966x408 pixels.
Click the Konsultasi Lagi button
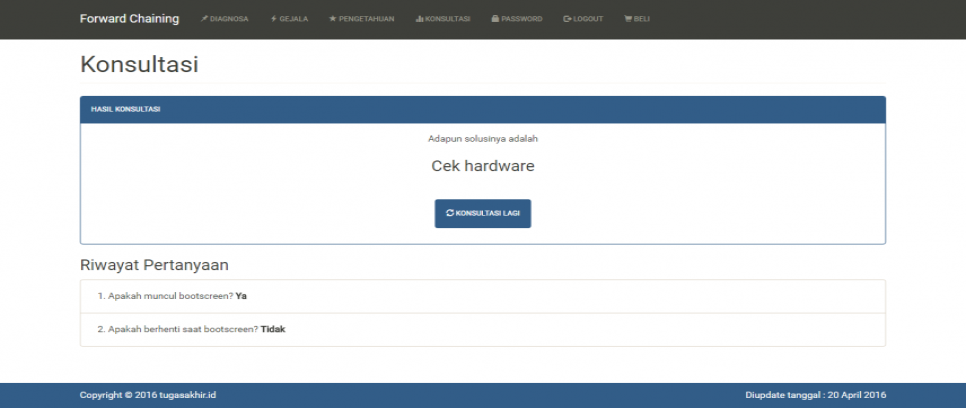483,213
